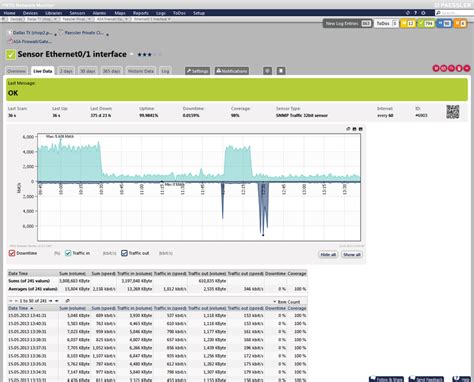Open the Notifications button
Screen dimensions: 474x382
pyautogui.click(x=232, y=71)
